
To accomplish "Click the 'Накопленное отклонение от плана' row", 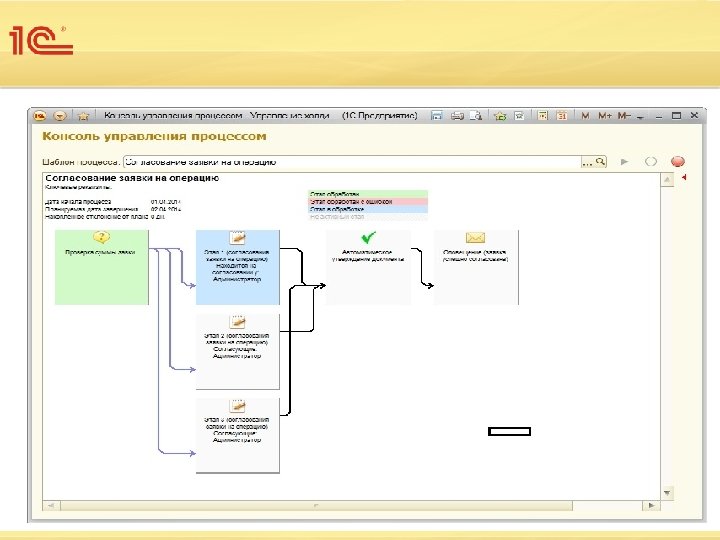I will pos(105,216).
